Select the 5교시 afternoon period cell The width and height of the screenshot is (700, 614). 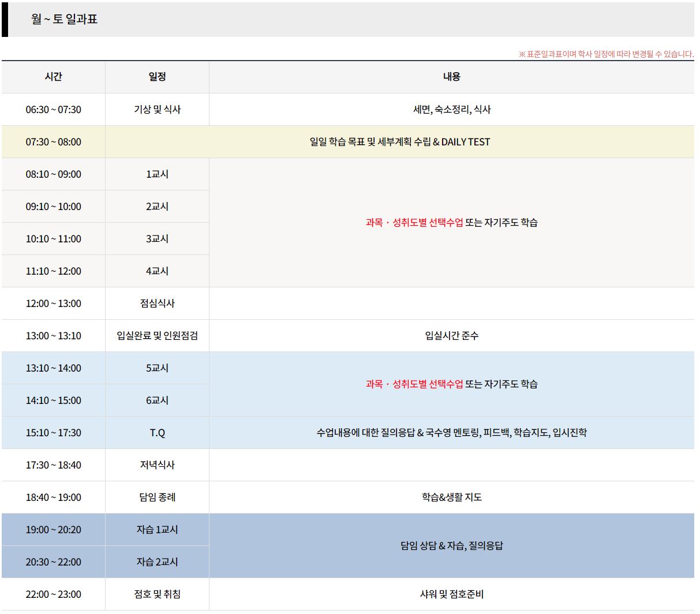[x=157, y=368]
